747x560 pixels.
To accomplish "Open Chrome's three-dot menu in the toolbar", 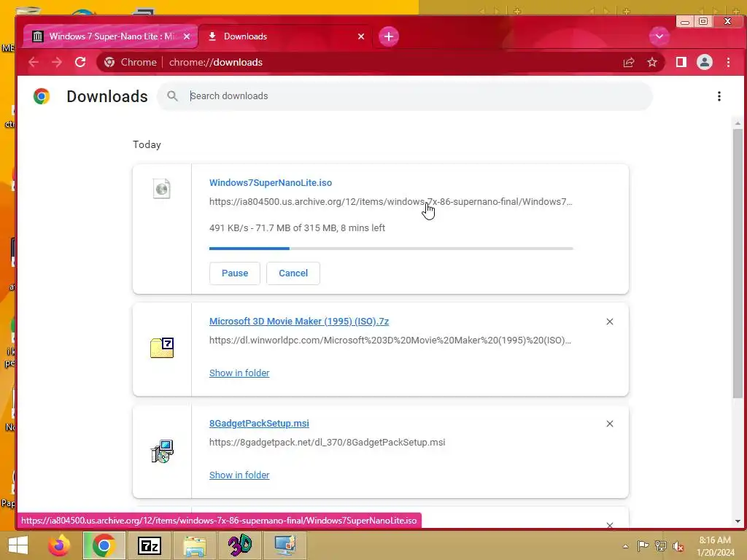I will coord(728,62).
